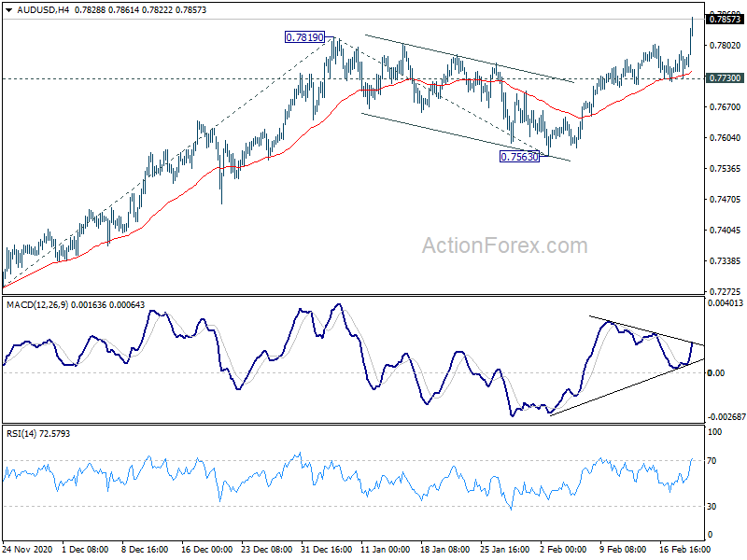Select the 0.77300 horizontal level tag
Viewport: 747px width, 560px height.
coord(725,78)
